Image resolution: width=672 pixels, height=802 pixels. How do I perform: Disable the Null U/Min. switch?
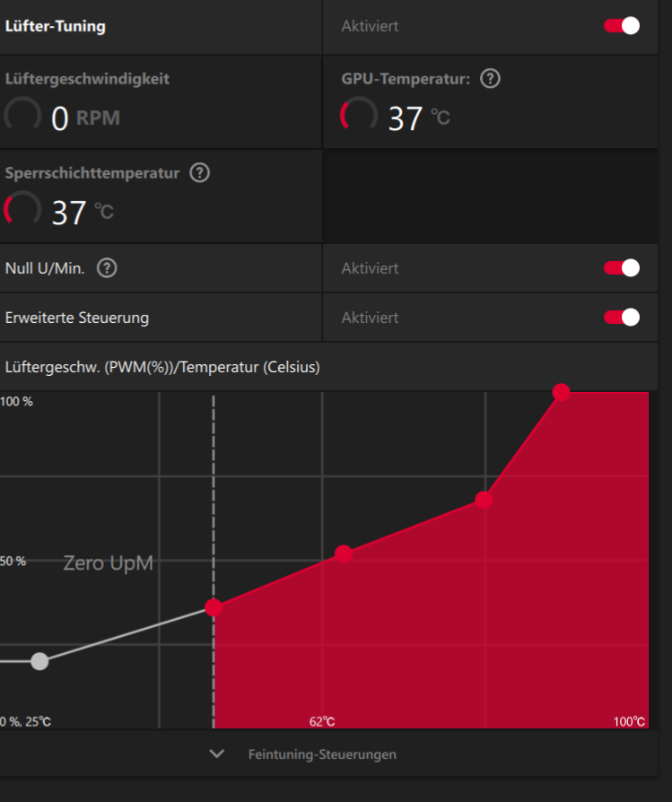[622, 268]
